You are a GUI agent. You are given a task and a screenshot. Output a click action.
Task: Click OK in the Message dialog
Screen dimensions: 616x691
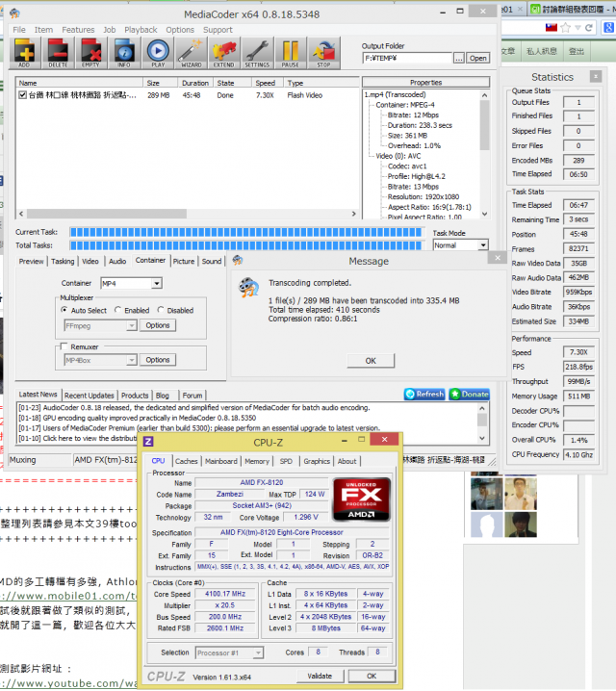tap(371, 361)
